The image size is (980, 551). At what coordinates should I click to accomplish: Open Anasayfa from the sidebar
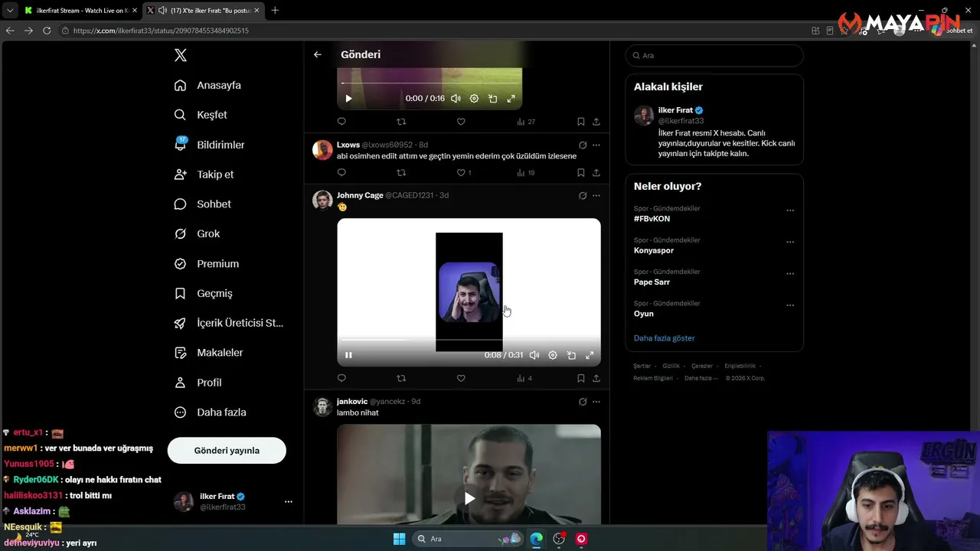click(x=207, y=85)
